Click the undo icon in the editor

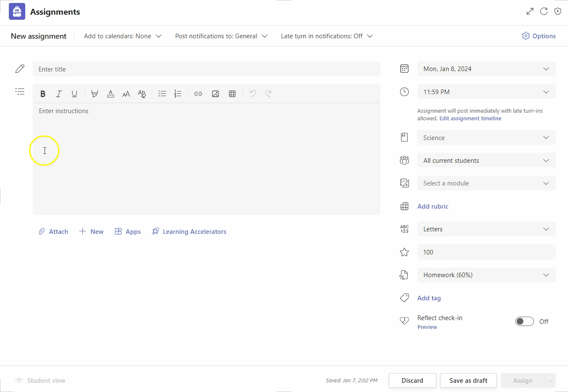coord(252,93)
